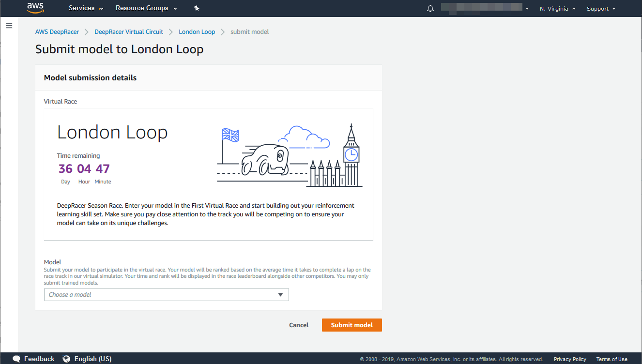Expand the Services menu

(x=86, y=8)
